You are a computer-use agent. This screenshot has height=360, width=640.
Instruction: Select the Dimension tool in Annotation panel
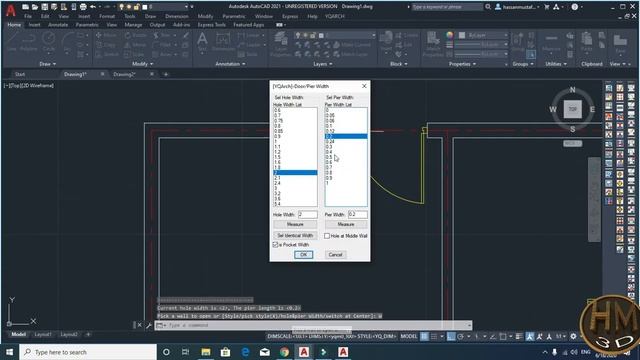click(223, 42)
